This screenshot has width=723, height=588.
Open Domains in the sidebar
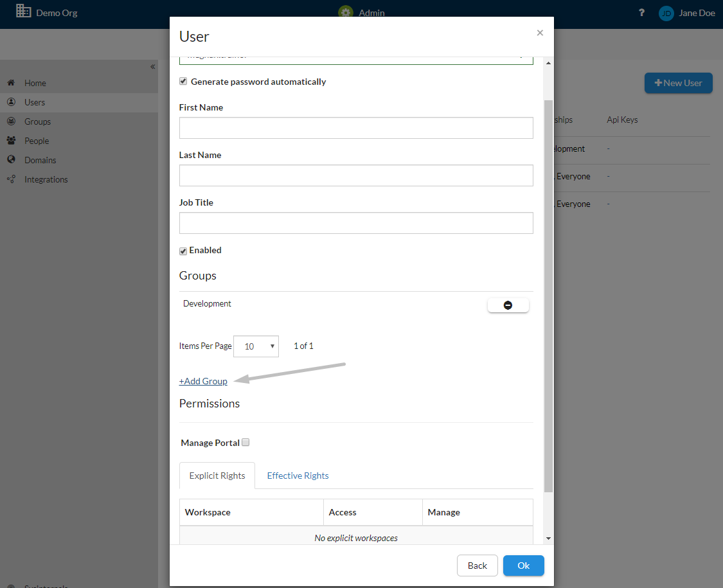[x=40, y=160]
